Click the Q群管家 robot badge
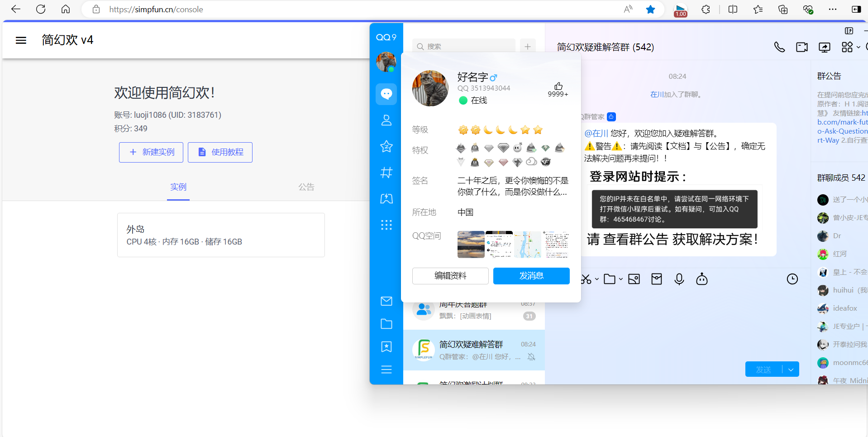This screenshot has height=437, width=868. 611,117
